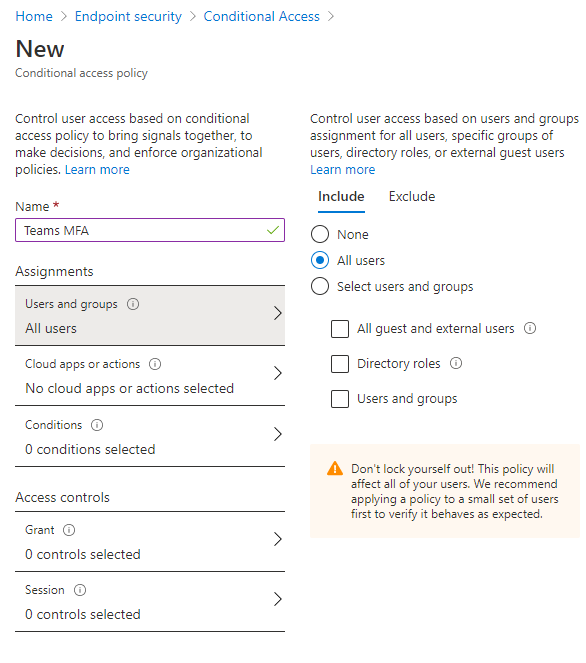
Task: Click info icon for All guest and external users
Action: click(530, 328)
